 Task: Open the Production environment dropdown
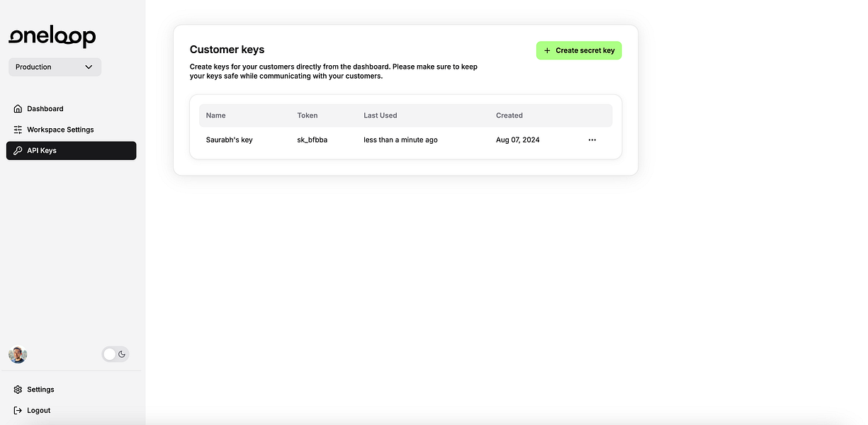(x=55, y=67)
